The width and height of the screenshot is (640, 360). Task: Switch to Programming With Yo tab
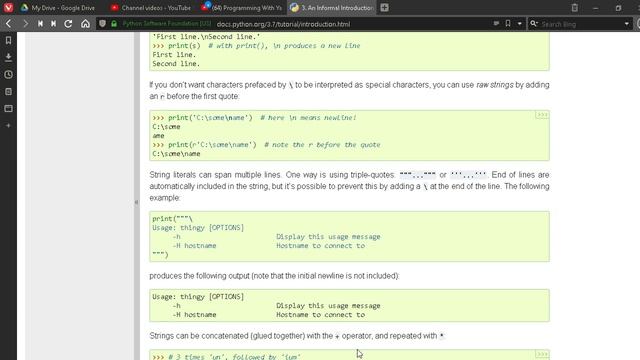(x=242, y=8)
